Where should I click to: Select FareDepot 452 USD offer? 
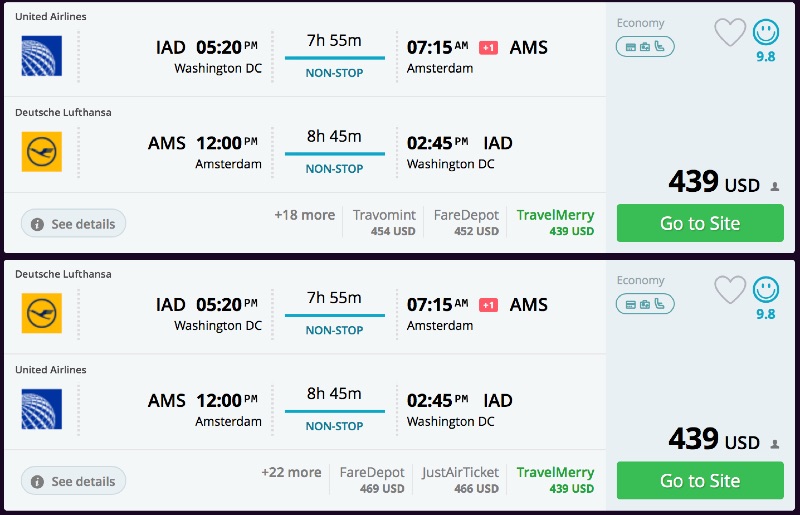click(x=466, y=222)
